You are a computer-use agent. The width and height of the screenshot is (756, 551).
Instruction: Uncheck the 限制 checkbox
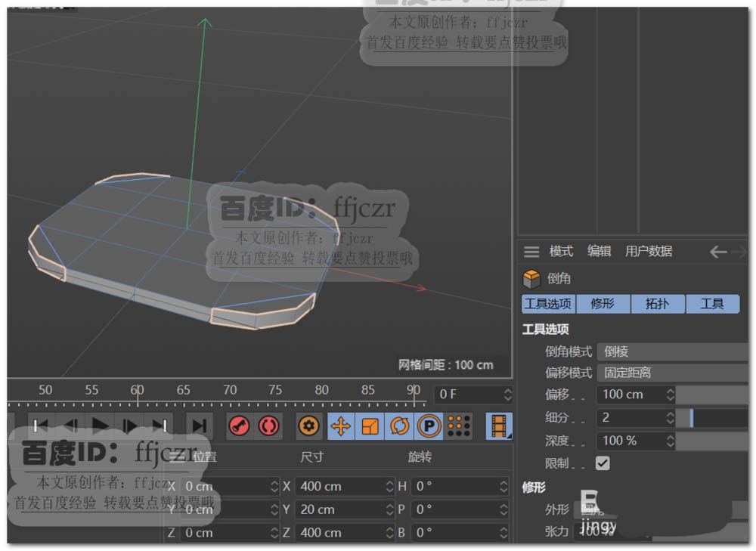(603, 463)
